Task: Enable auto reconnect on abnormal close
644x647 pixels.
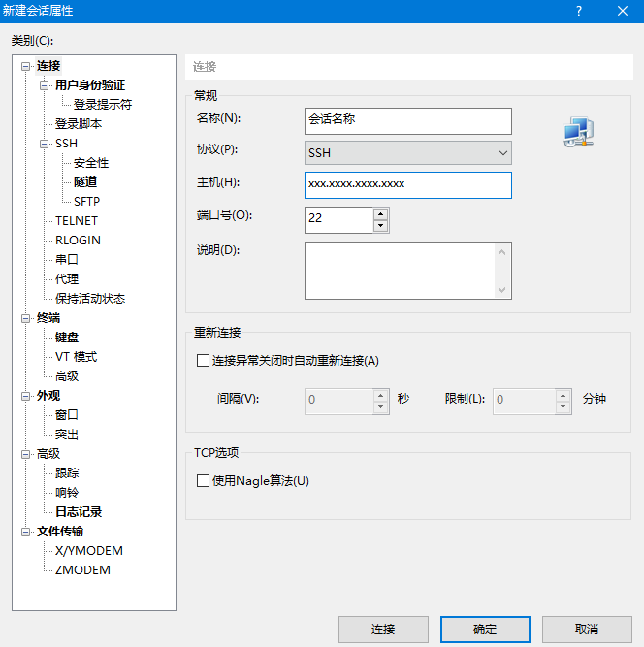Action: [203, 360]
